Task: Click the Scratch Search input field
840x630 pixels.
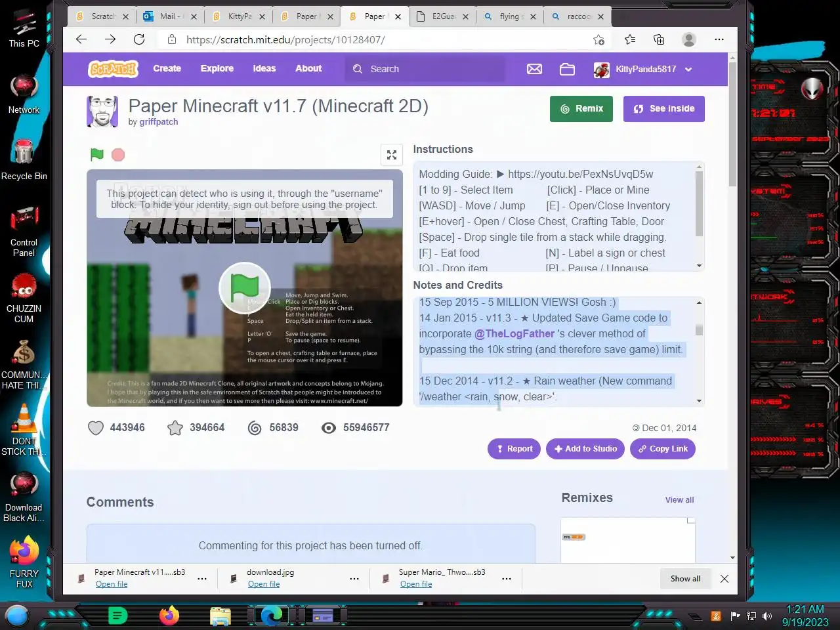Action: click(x=425, y=69)
